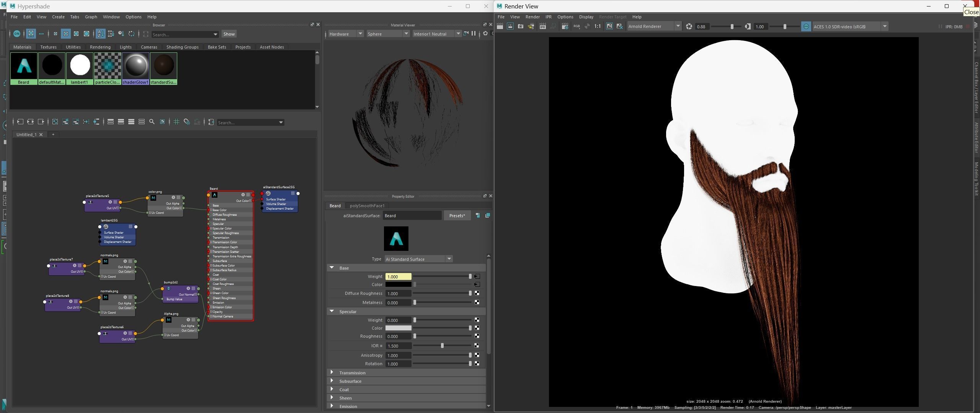The image size is (980, 413).
Task: Open the Type Ai Standard Surface dropdown
Action: [x=418, y=259]
